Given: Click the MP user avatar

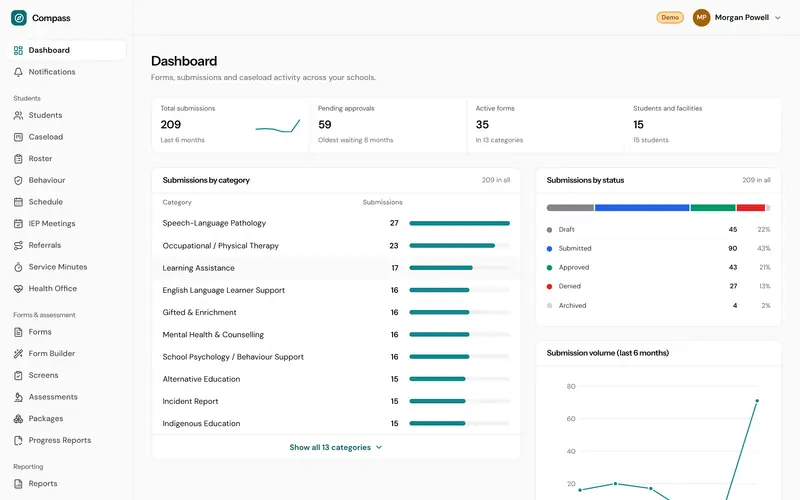Looking at the screenshot, I should tap(701, 17).
